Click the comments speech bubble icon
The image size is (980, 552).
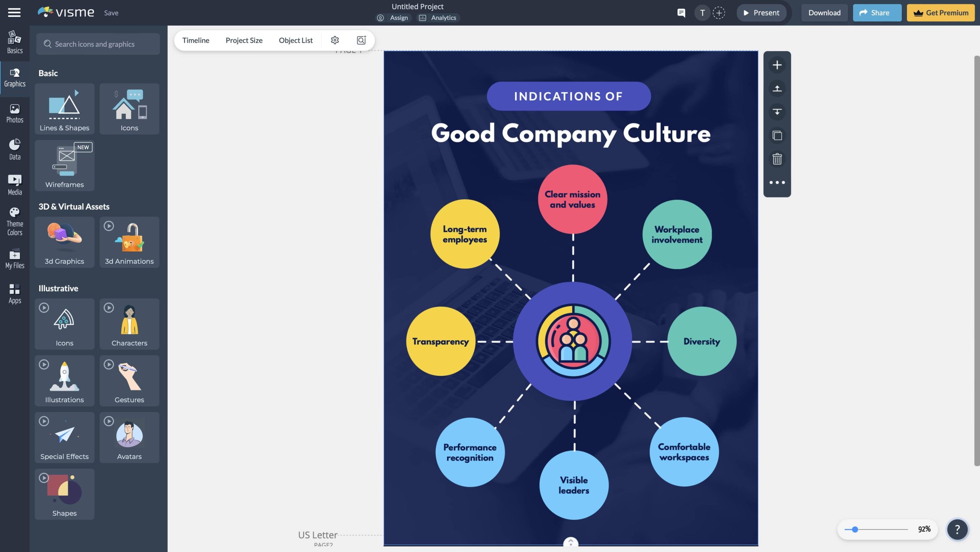point(681,13)
